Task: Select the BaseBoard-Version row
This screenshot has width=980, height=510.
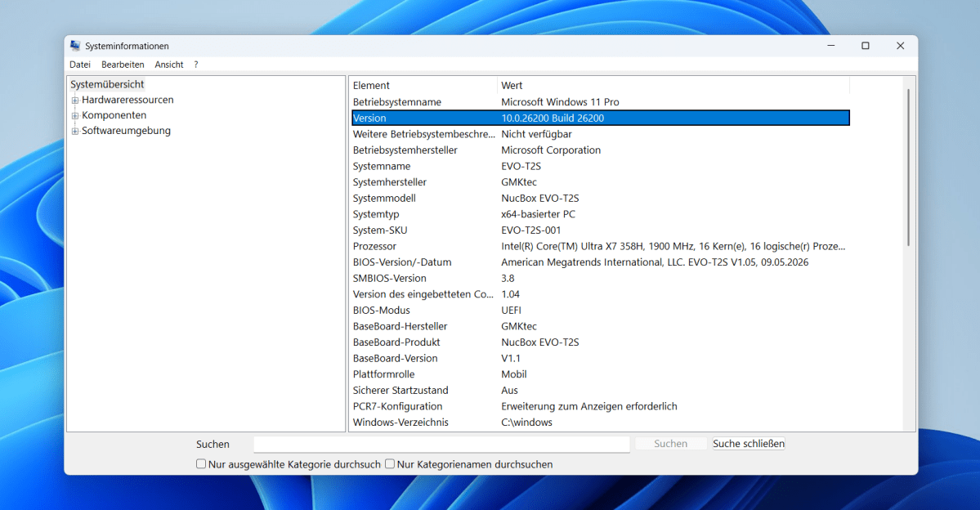Action: tap(600, 359)
